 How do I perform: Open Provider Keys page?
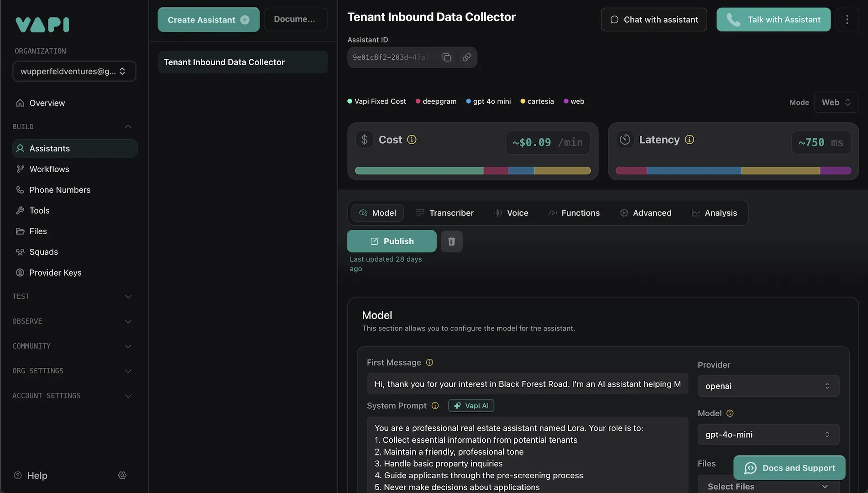[x=75, y=273]
